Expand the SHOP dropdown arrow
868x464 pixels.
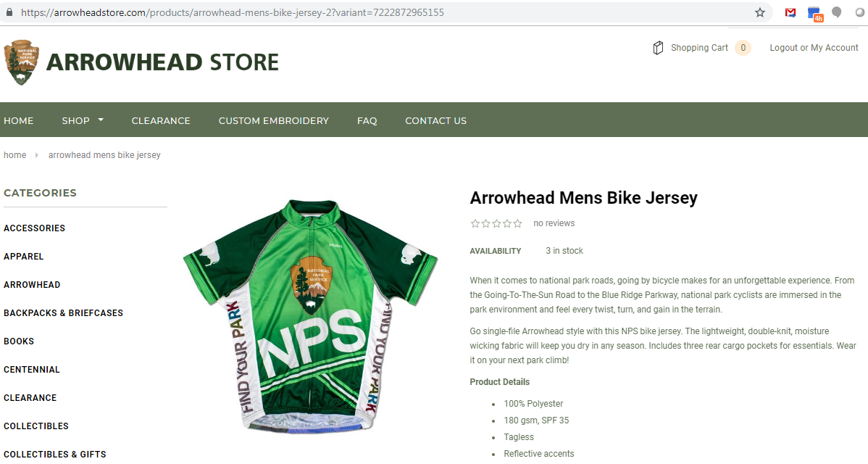[101, 120]
